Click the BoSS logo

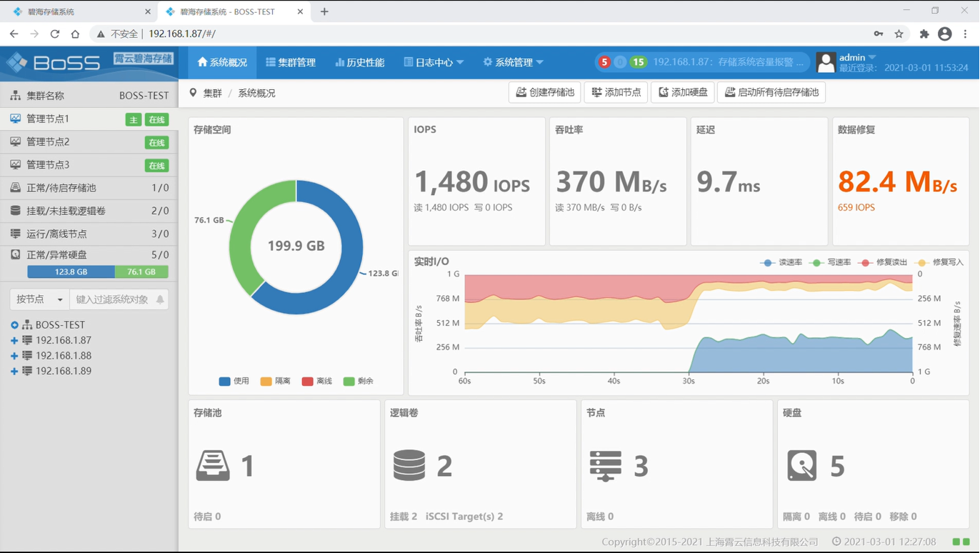[54, 63]
